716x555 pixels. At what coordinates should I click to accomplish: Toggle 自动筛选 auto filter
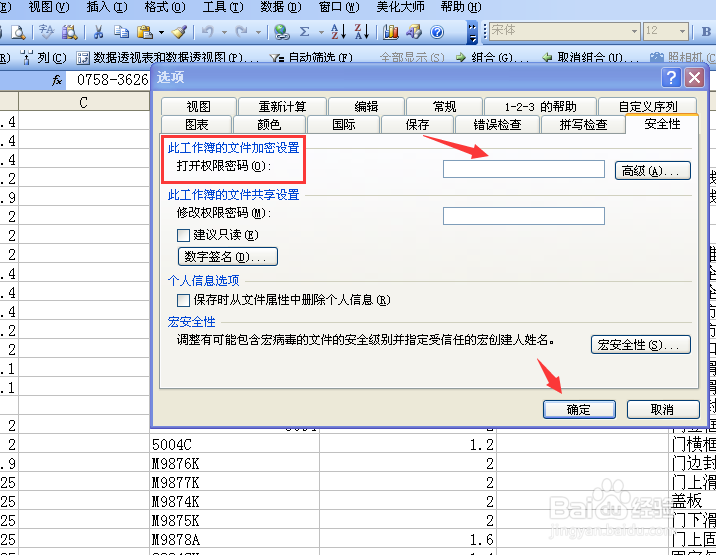point(311,58)
